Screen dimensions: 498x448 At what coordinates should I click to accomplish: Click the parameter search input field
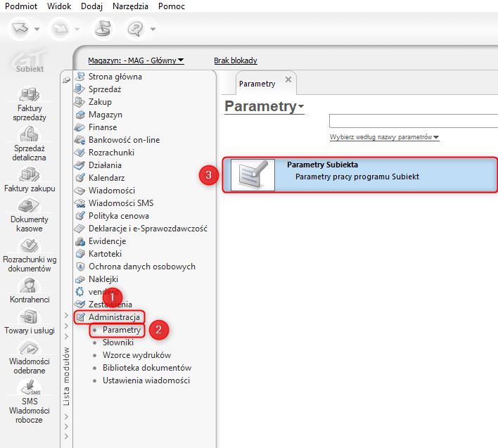click(x=414, y=121)
